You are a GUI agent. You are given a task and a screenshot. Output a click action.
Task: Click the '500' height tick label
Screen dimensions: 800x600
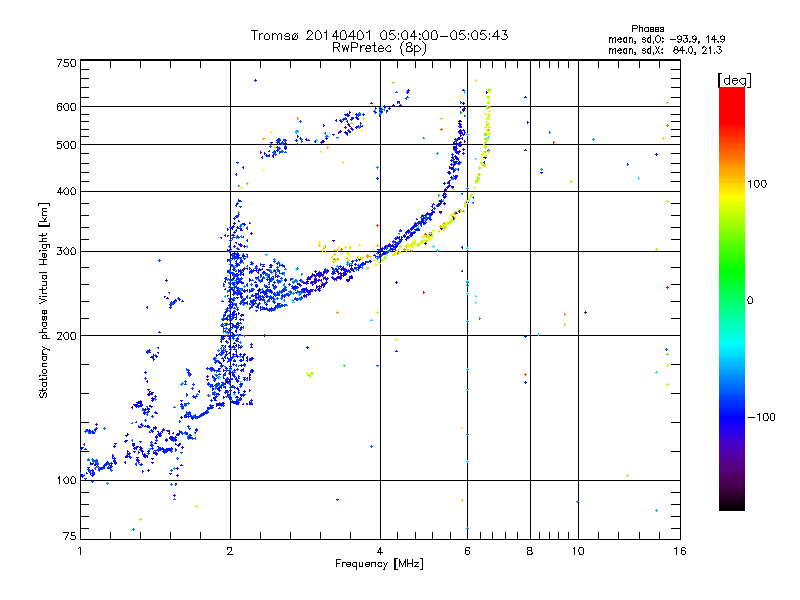[66, 145]
